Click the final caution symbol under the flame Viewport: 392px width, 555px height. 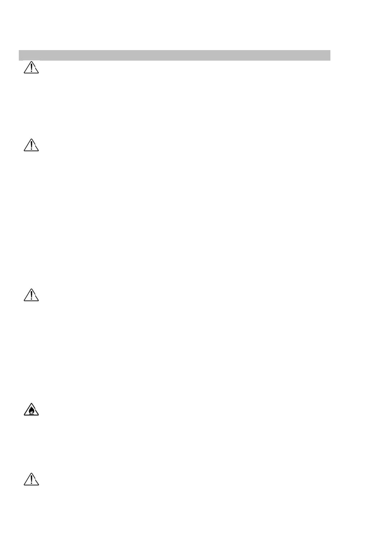pos(31,479)
